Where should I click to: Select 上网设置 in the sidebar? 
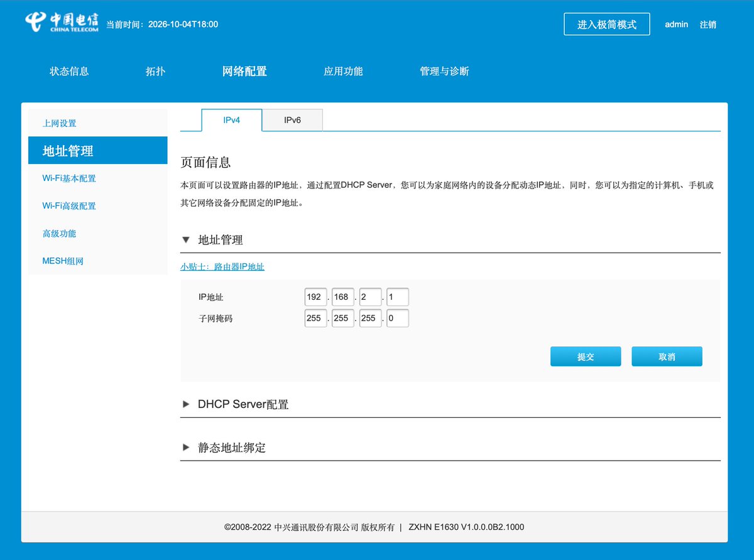pyautogui.click(x=98, y=123)
